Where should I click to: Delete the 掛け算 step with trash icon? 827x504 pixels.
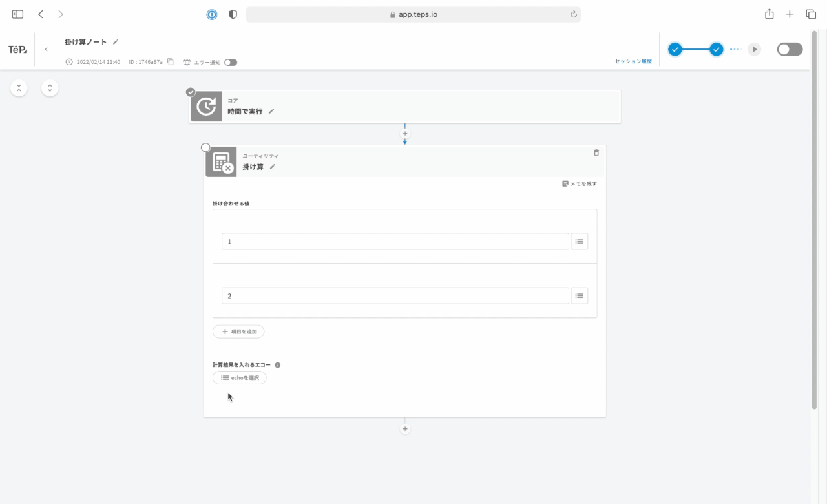click(x=596, y=153)
